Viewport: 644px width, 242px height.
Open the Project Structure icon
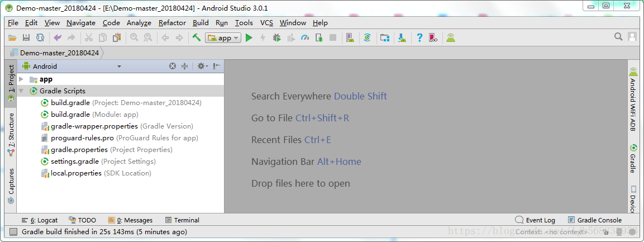(x=384, y=38)
